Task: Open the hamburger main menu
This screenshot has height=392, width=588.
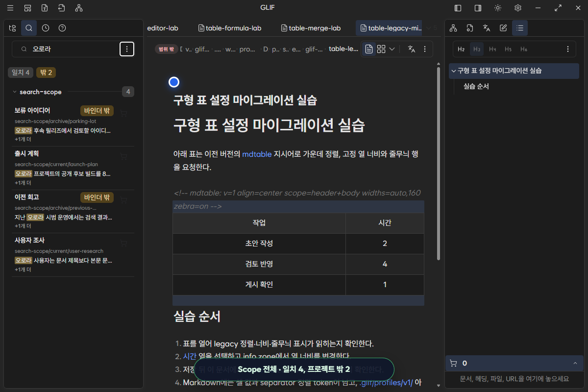Action: coord(10,8)
